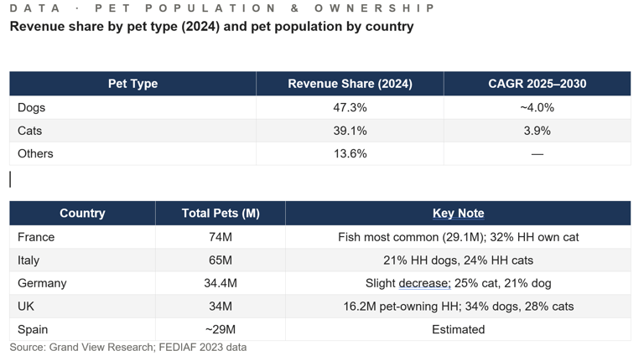Select the 65M total pets cell for Italy
The width and height of the screenshot is (644, 361).
(221, 260)
